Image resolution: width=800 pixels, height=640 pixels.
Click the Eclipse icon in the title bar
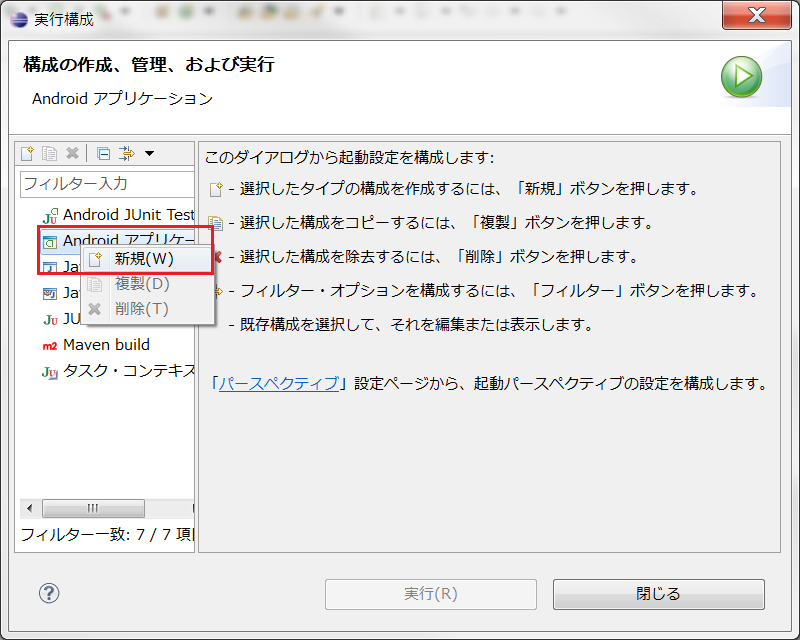(19, 19)
